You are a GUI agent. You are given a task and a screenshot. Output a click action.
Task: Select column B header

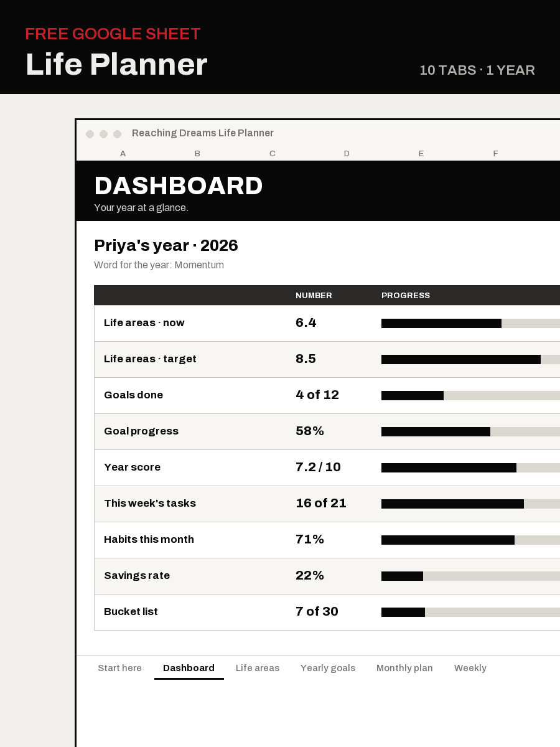197,154
